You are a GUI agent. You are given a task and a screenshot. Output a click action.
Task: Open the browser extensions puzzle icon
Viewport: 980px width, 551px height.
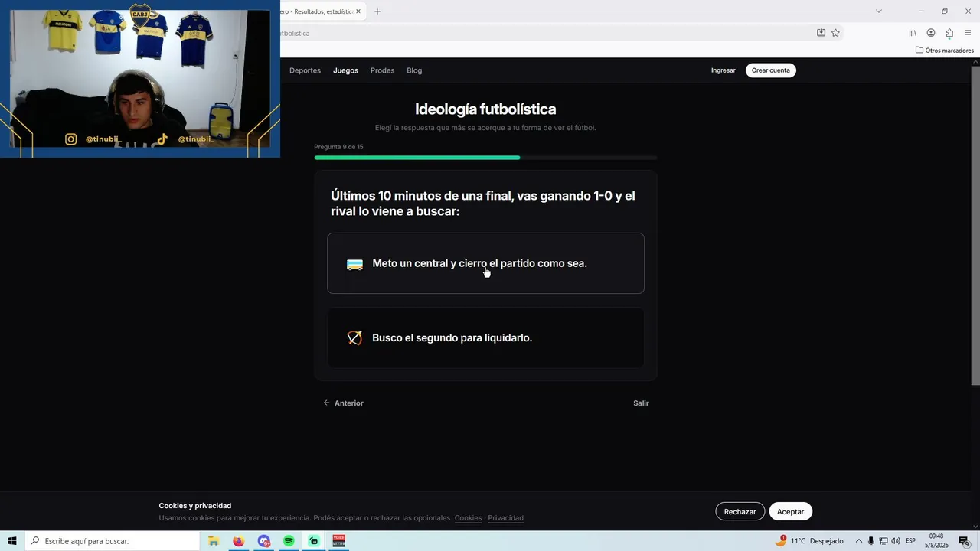point(949,33)
